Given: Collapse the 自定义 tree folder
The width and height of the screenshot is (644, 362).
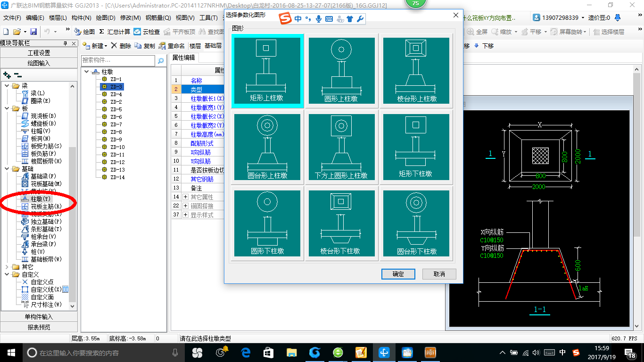Looking at the screenshot, I should pyautogui.click(x=7, y=274).
